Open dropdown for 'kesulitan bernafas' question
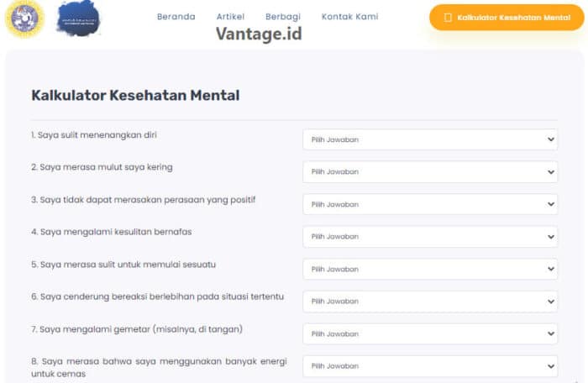Viewport: 588px width, 383px height. click(x=430, y=237)
